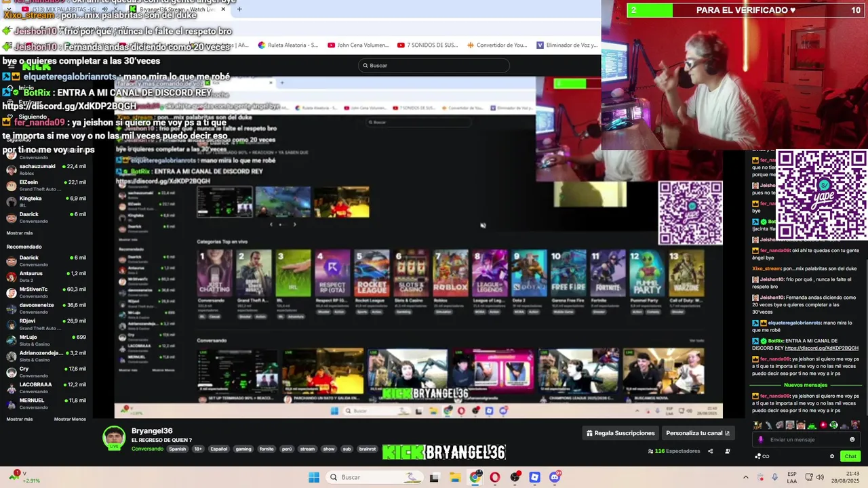Screen dimensions: 868x488
Task: Open RDjavi recommended channel
Action: pyautogui.click(x=47, y=324)
